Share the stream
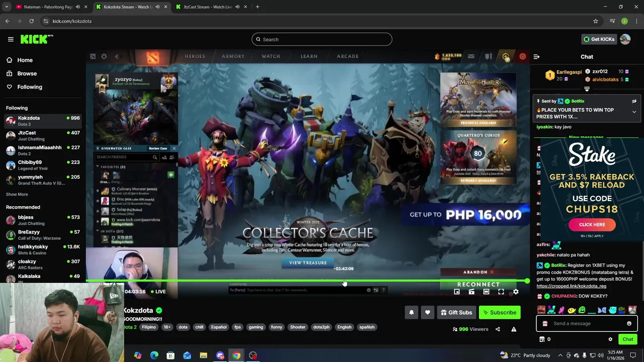Image resolution: width=644 pixels, height=362 pixels. pyautogui.click(x=498, y=329)
